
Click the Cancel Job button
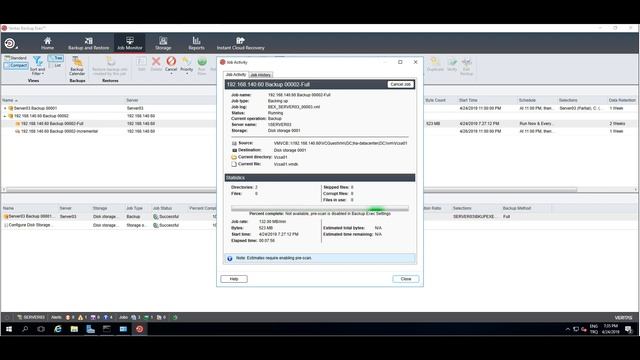[x=400, y=84]
